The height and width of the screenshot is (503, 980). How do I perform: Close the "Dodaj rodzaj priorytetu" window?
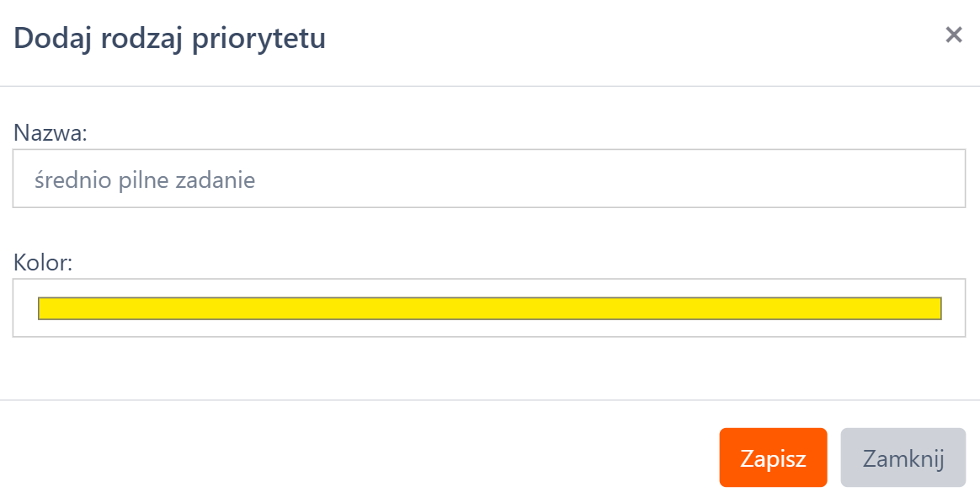click(x=953, y=35)
